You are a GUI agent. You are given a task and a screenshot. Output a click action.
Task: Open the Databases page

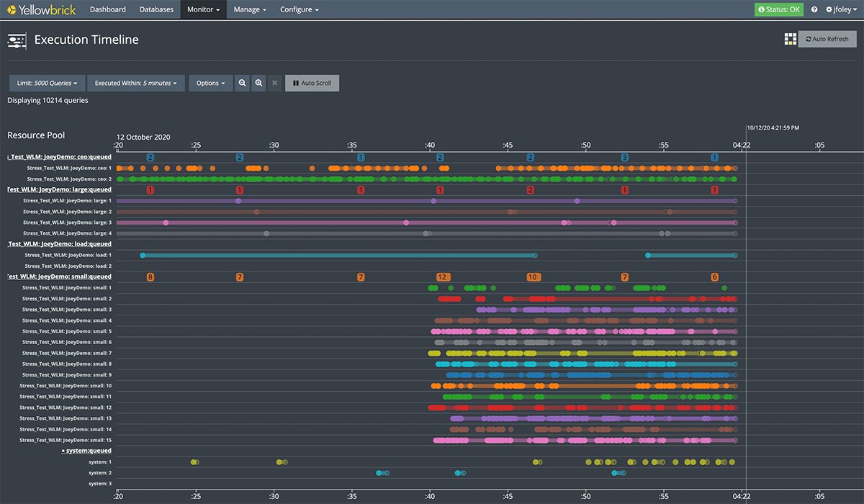(x=156, y=9)
